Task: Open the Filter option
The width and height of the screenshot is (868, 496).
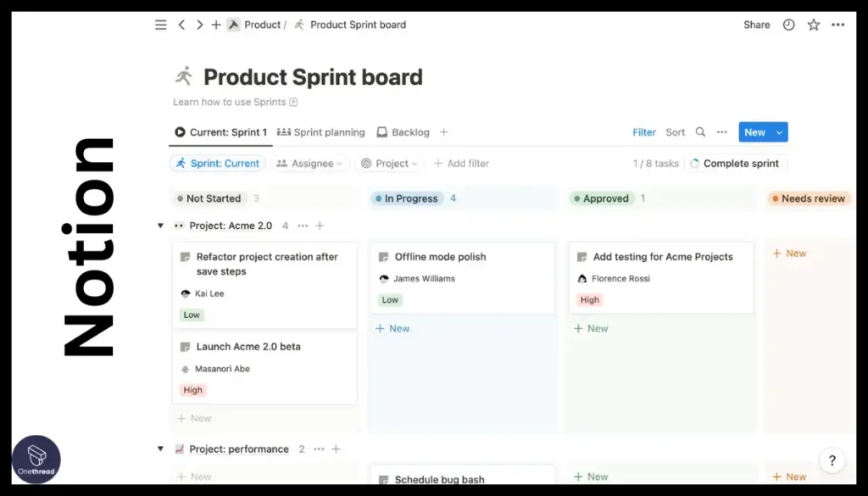Action: [x=644, y=132]
